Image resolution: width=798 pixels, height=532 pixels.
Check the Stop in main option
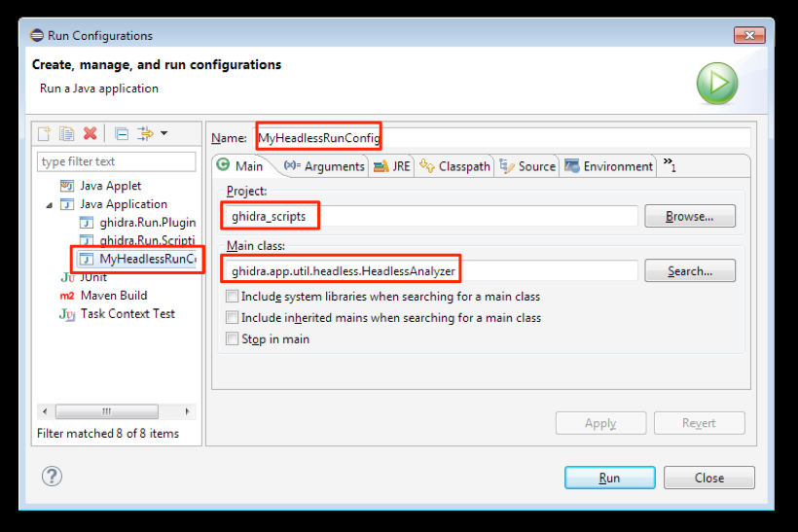[232, 339]
